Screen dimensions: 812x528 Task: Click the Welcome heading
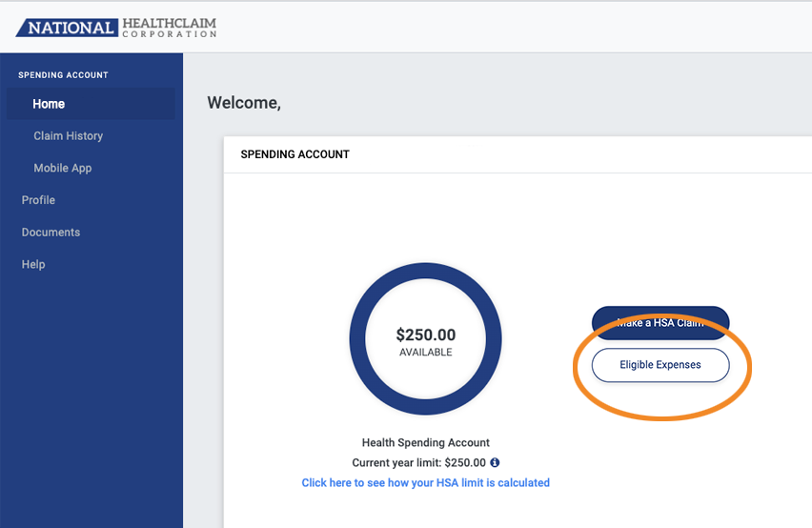(244, 103)
